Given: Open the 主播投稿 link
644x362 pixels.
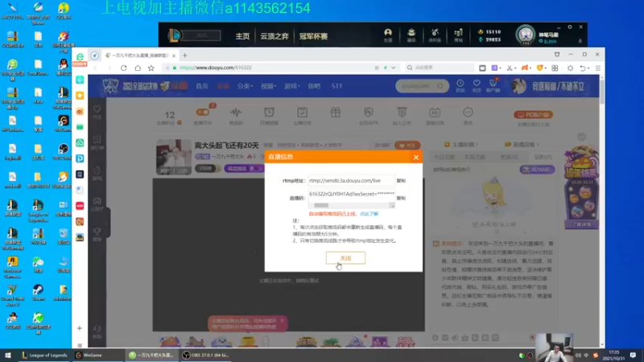Looking at the screenshot, I should (x=462, y=145).
